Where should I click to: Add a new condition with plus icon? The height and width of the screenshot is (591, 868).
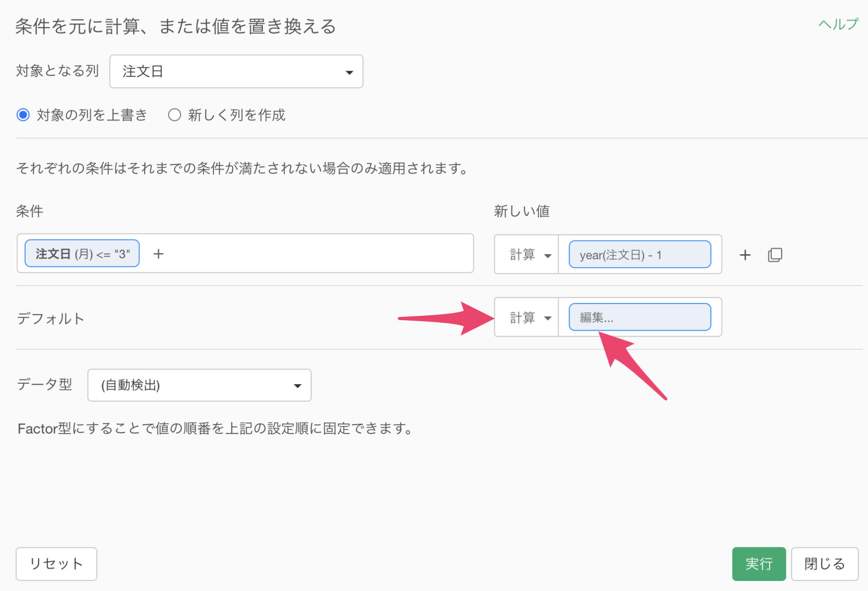[x=158, y=254]
